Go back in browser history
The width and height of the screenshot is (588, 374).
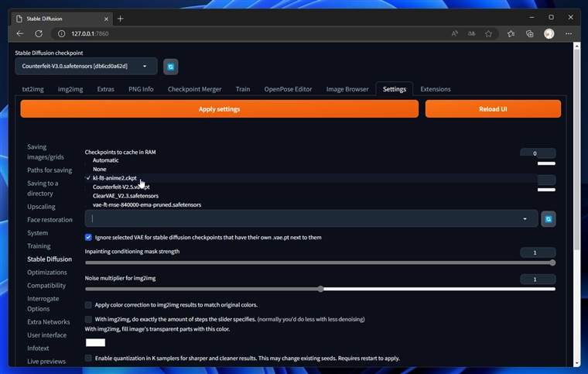click(20, 34)
